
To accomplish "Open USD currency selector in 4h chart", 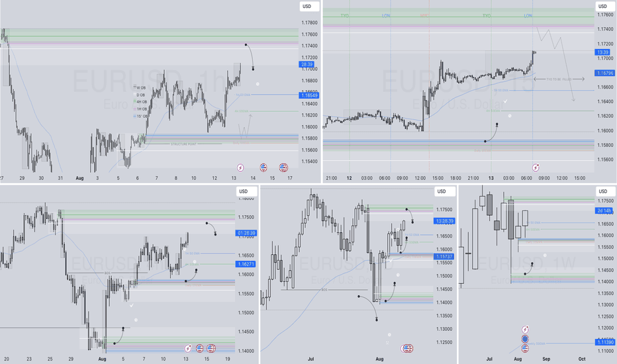I will tap(246, 192).
